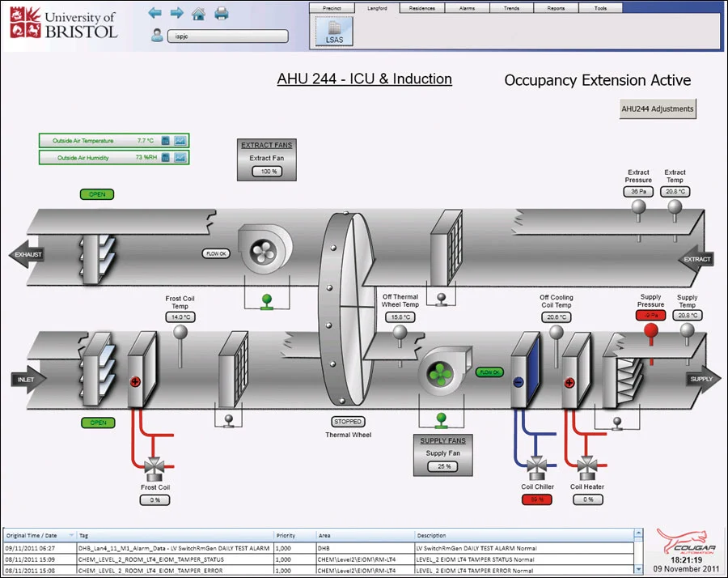Viewport: 728px width, 578px height.
Task: Open trend graph for Outside Air Humidity
Action: coord(180,157)
